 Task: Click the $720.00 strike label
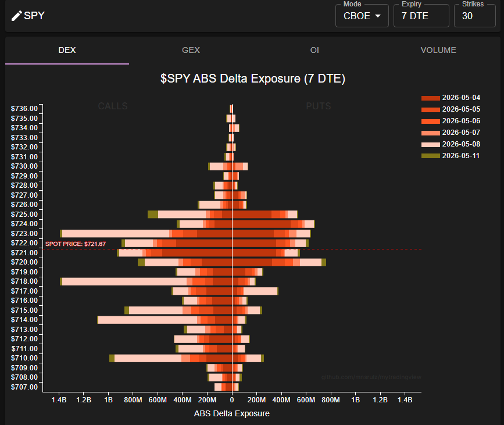pyautogui.click(x=24, y=262)
